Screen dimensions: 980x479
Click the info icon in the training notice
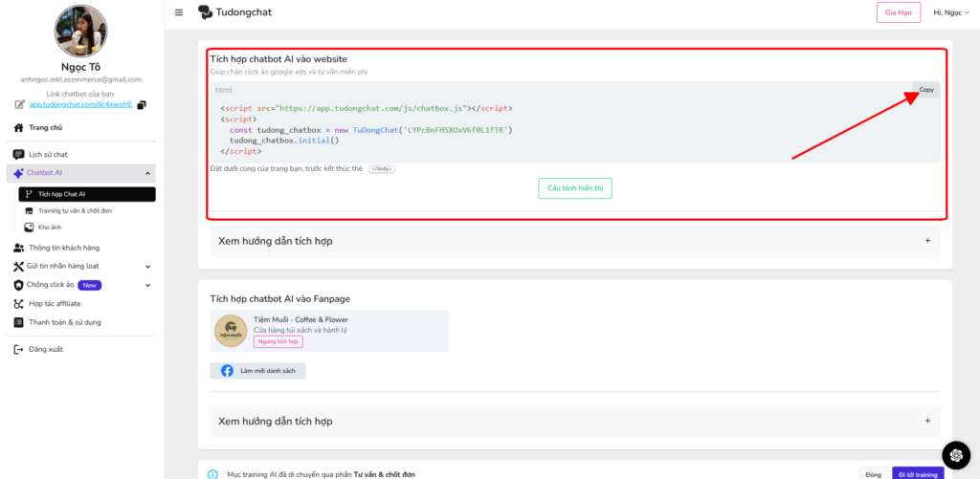[x=213, y=474]
